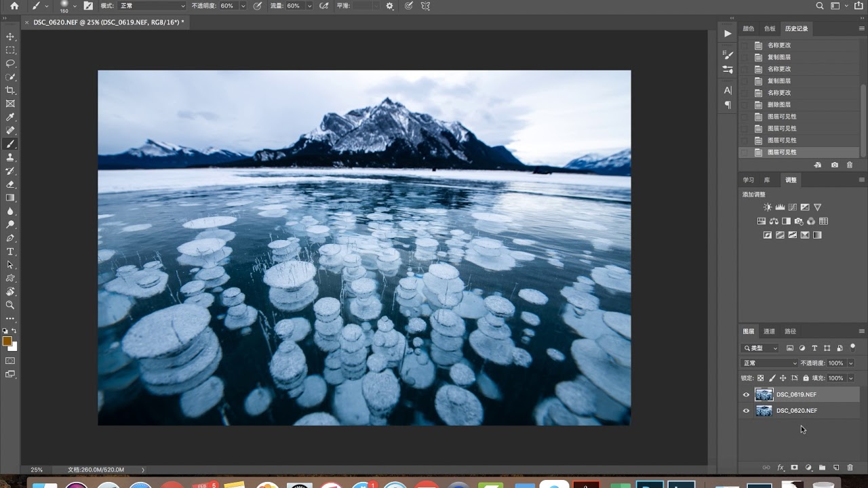Click the Levels adjustment icon
Screen dimensions: 868x488
[780, 207]
